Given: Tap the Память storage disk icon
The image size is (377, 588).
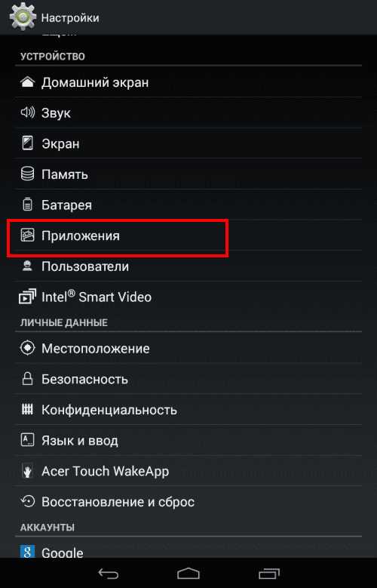Looking at the screenshot, I should (27, 174).
